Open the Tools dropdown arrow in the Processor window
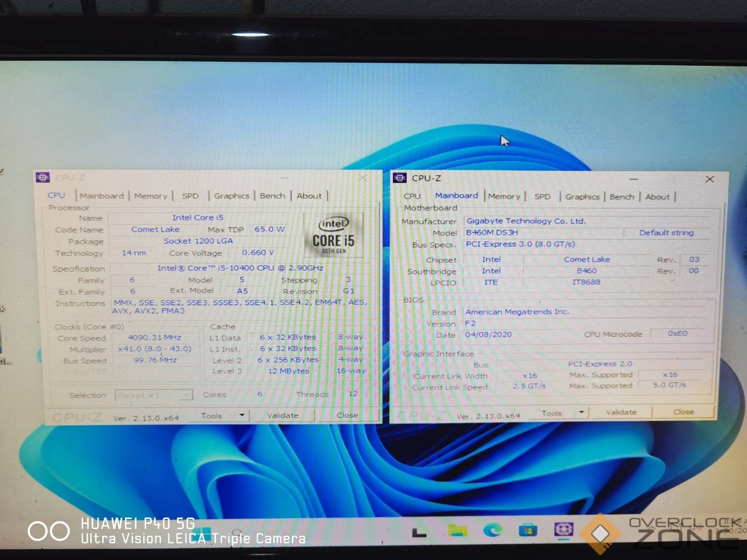 [242, 415]
